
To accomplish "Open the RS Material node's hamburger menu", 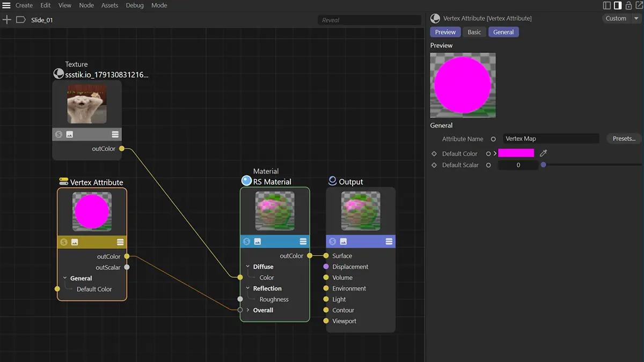I will [303, 242].
